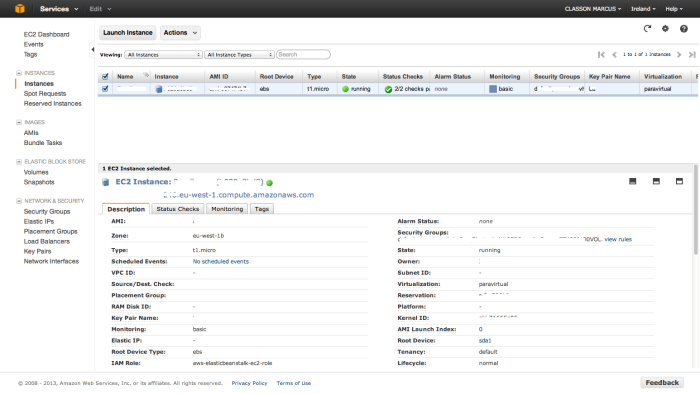Switch to the Monitoring tab
The height and width of the screenshot is (394, 700).
(x=227, y=209)
